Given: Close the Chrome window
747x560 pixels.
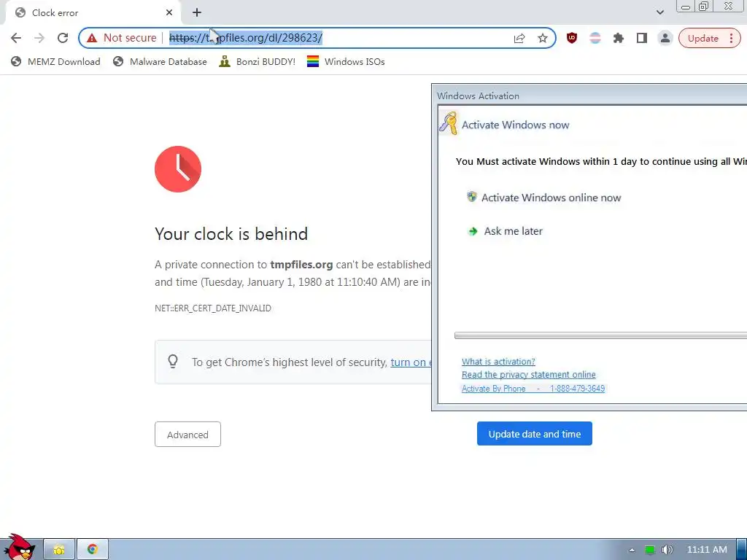Looking at the screenshot, I should (729, 6).
